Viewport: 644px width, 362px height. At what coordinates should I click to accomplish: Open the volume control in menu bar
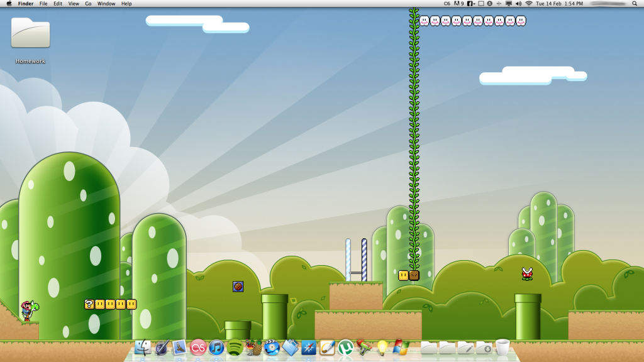pyautogui.click(x=518, y=4)
